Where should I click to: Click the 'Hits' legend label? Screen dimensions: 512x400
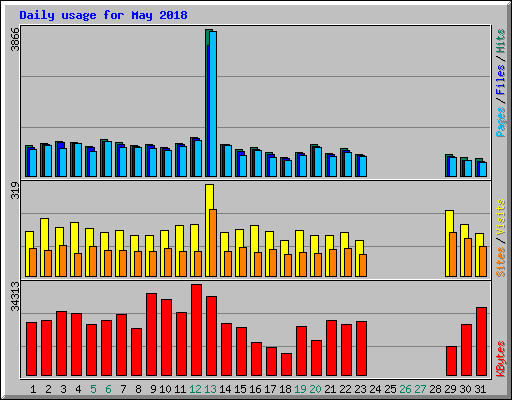tap(501, 41)
